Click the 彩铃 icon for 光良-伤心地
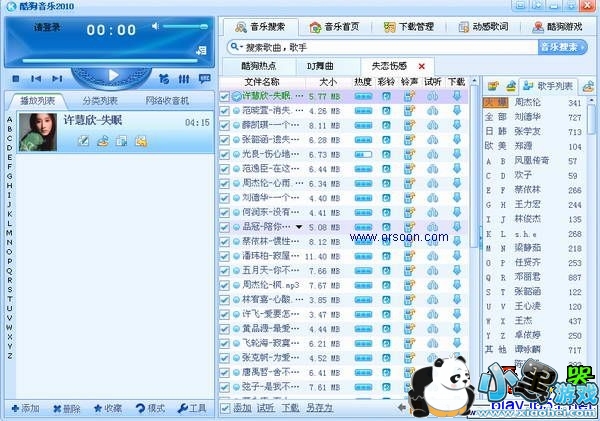The width and height of the screenshot is (600, 421). pos(386,155)
